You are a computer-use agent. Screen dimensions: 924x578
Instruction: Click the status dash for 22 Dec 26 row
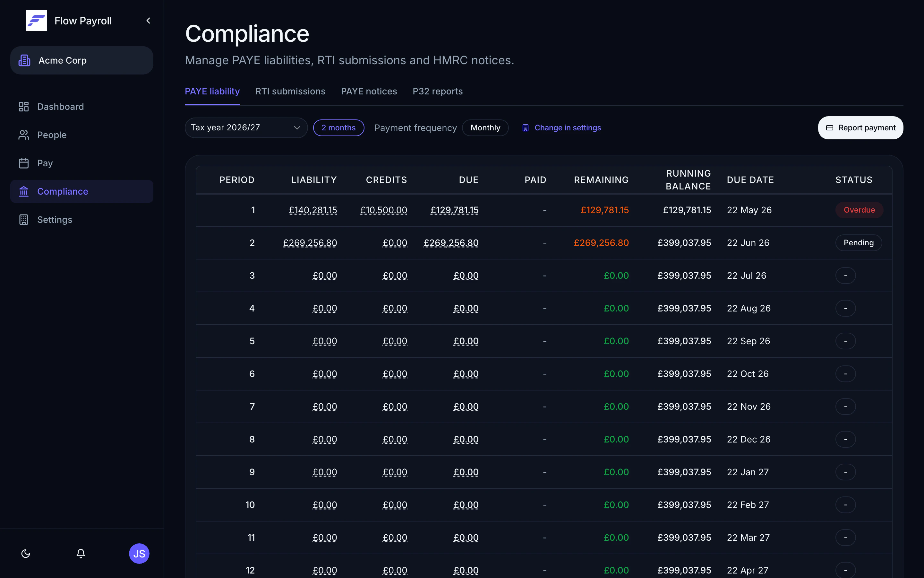coord(845,439)
